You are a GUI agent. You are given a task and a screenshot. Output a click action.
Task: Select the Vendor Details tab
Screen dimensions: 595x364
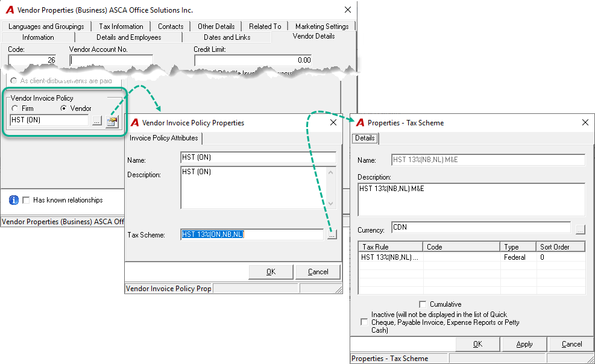click(x=314, y=36)
